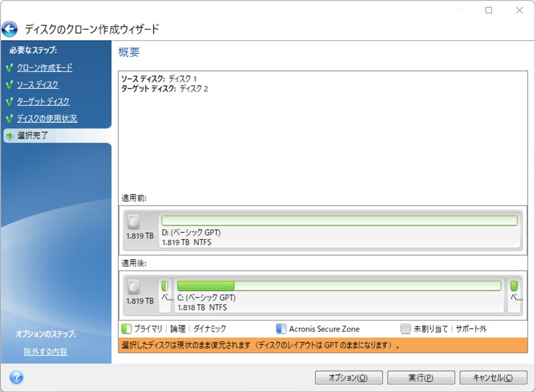Click the green checkmark beside クローン作成モード

coord(9,67)
